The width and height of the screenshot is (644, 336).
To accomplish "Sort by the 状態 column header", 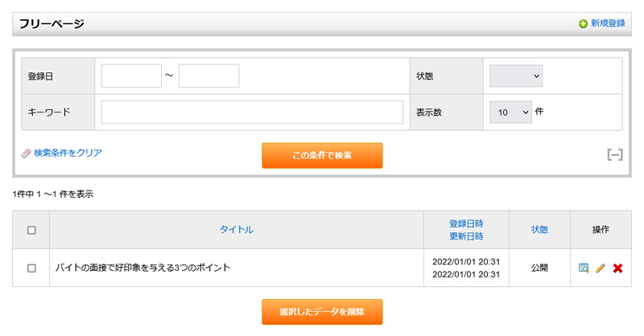I will coord(539,230).
